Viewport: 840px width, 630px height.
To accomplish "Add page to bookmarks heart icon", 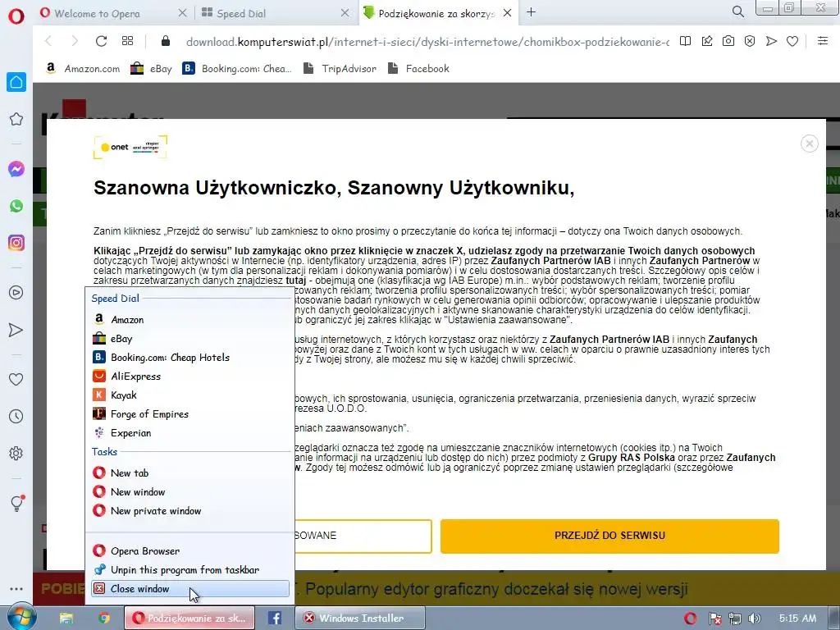I will coord(792,41).
